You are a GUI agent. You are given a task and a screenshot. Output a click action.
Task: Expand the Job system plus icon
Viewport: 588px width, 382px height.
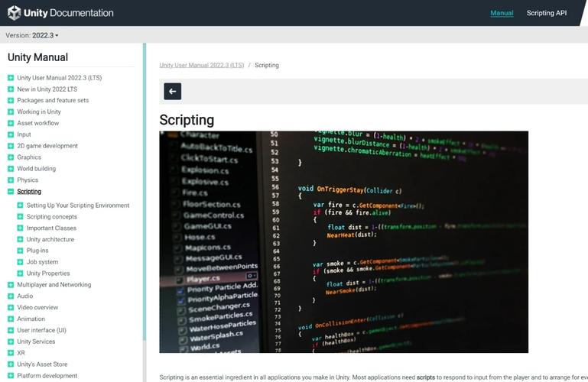pos(20,262)
